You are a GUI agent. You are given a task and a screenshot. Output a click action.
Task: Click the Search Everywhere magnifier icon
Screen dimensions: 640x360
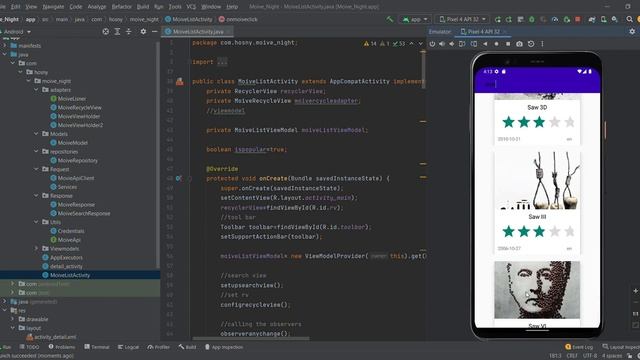(x=629, y=19)
